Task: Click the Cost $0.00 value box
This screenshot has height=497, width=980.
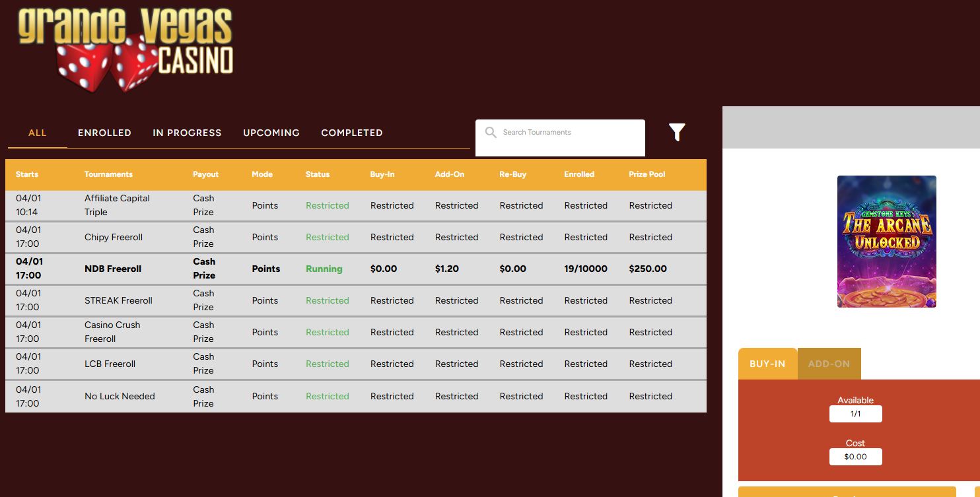Action: coord(856,457)
